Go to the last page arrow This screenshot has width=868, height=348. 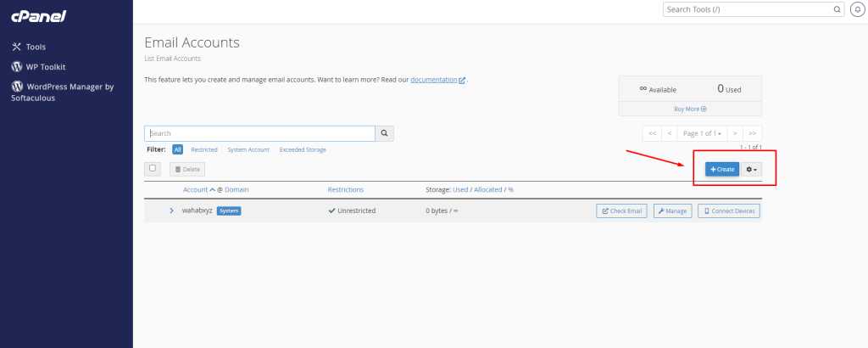pos(753,133)
